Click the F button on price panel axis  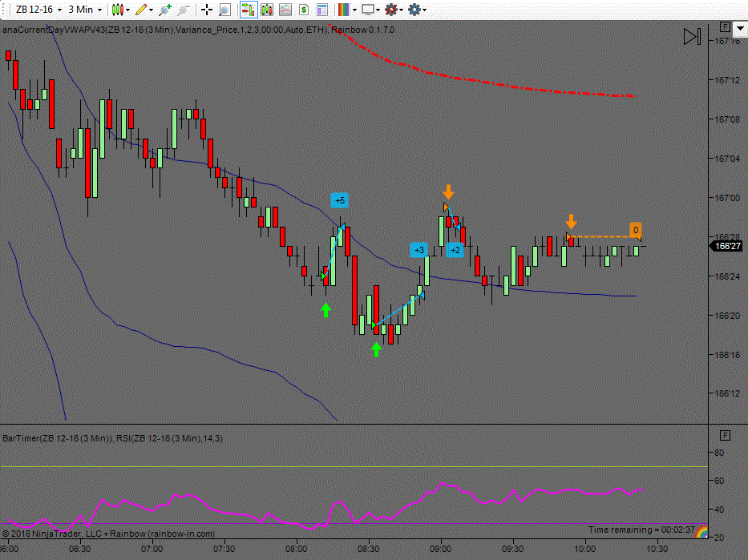[725, 26]
